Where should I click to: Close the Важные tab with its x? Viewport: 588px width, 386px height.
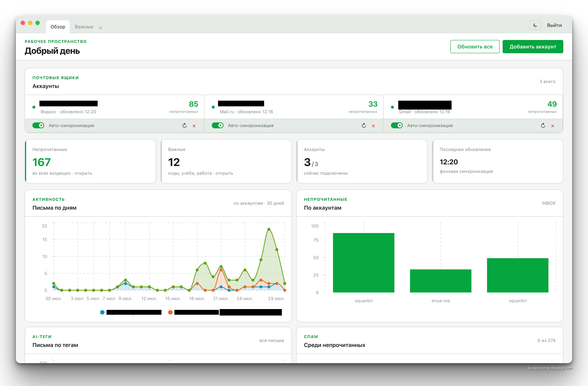coord(101,28)
